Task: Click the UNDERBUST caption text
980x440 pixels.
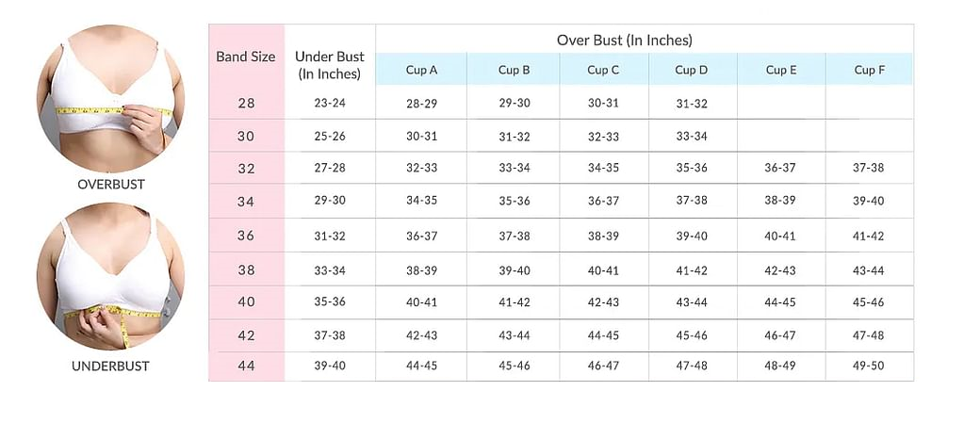Action: pyautogui.click(x=110, y=367)
